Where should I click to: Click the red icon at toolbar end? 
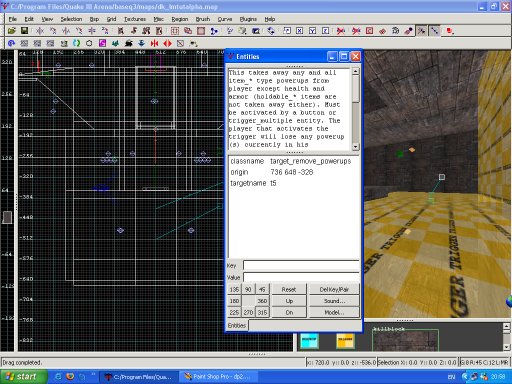(450, 31)
